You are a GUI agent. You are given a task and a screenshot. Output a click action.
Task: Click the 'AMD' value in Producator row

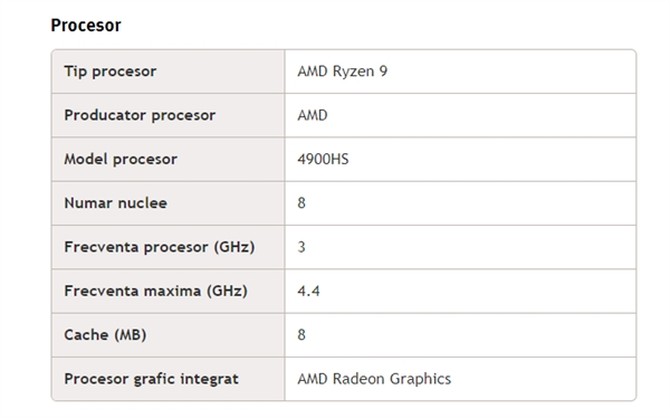tap(313, 115)
